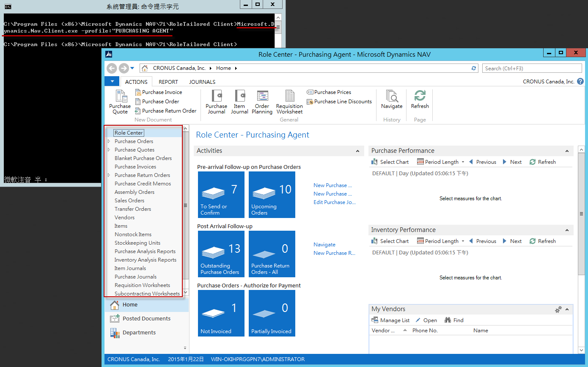Switch to the ACTIONS tab
Screen dimensions: 588x367
point(136,82)
